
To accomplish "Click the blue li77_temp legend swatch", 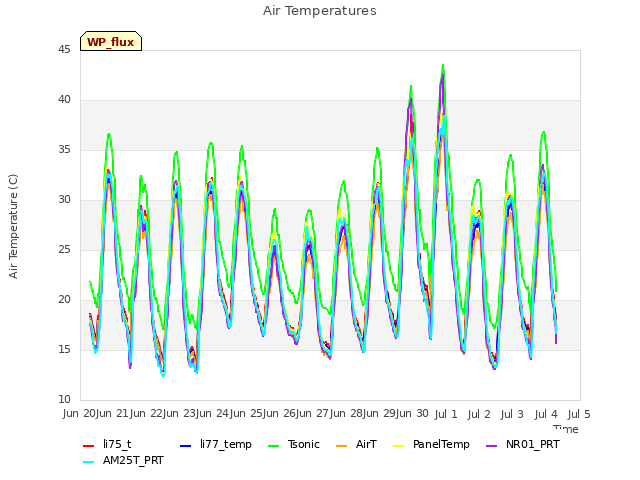I will point(186,446).
